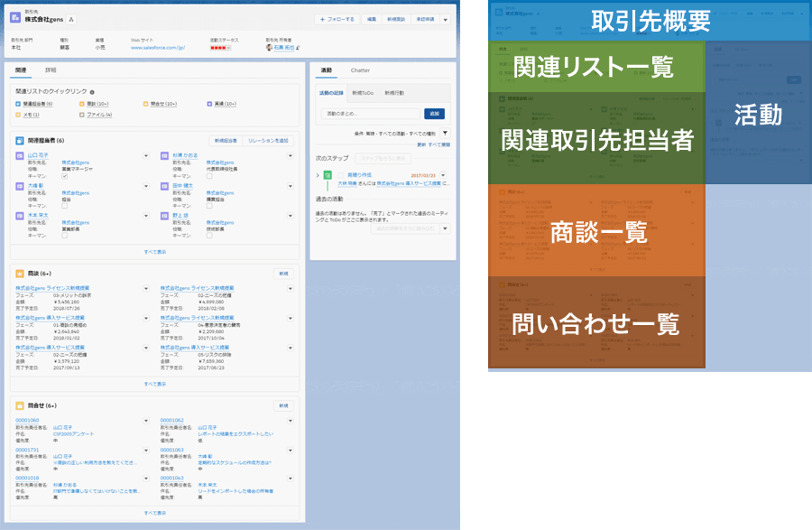Image resolution: width=812 pixels, height=530 pixels.
Task: Click the フォローする button
Action: click(337, 19)
